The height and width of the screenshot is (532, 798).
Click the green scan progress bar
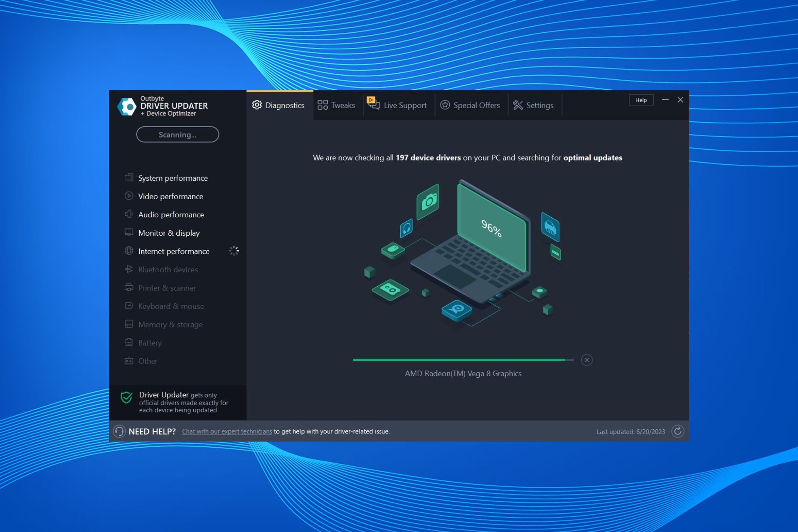[x=463, y=360]
